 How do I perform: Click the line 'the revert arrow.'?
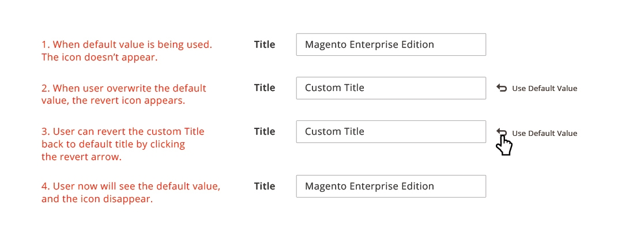coord(81,157)
